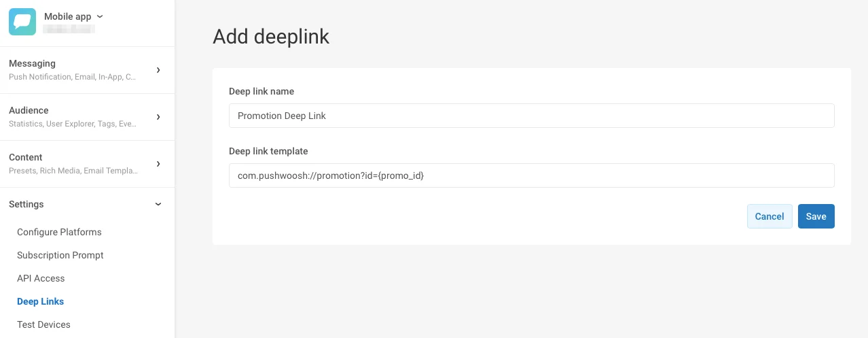Expand Content using its chevron arrow
Image resolution: width=868 pixels, height=338 pixels.
(x=158, y=164)
